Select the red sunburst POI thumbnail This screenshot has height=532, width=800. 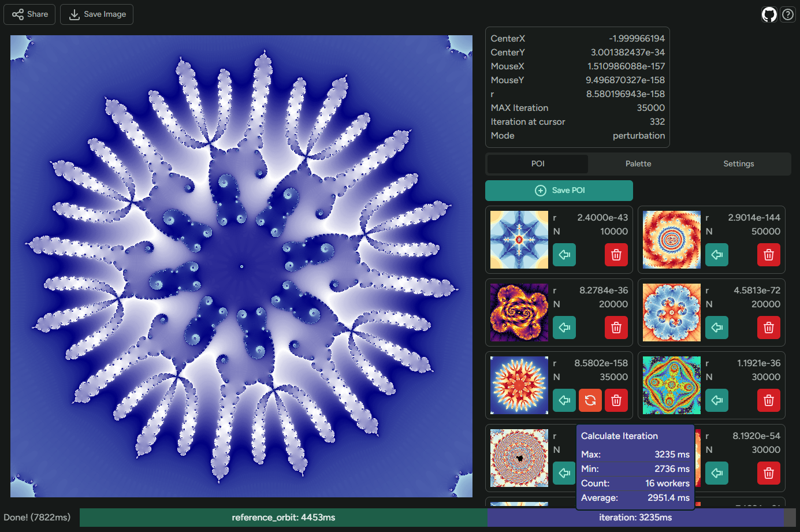point(519,385)
